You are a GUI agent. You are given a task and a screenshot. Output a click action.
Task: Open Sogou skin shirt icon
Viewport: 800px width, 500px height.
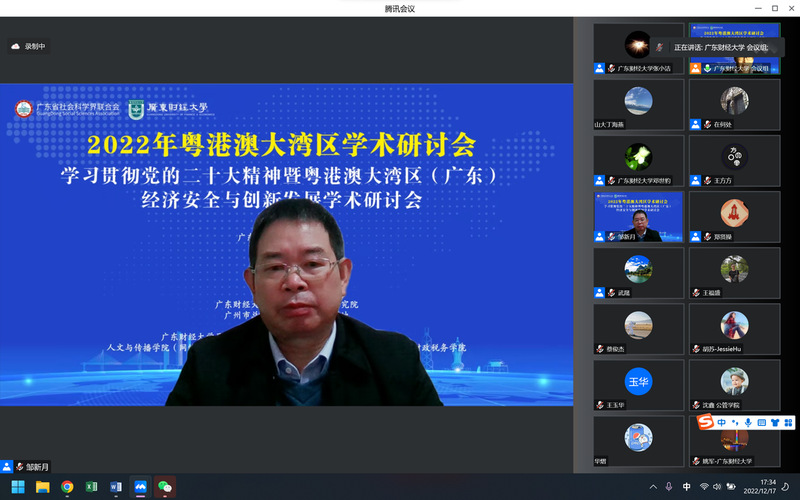point(774,423)
